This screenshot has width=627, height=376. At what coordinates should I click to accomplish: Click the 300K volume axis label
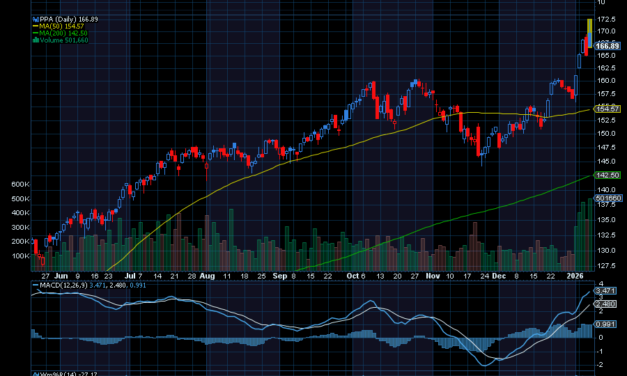click(x=20, y=227)
